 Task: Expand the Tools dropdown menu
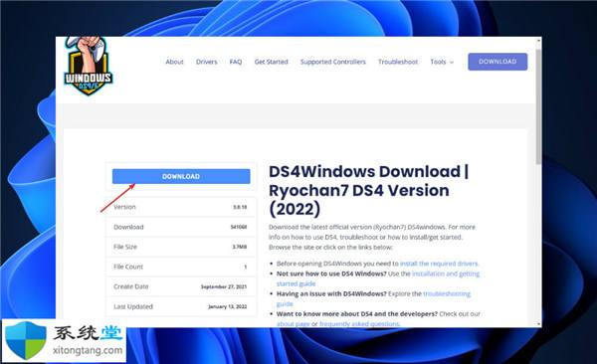click(442, 62)
